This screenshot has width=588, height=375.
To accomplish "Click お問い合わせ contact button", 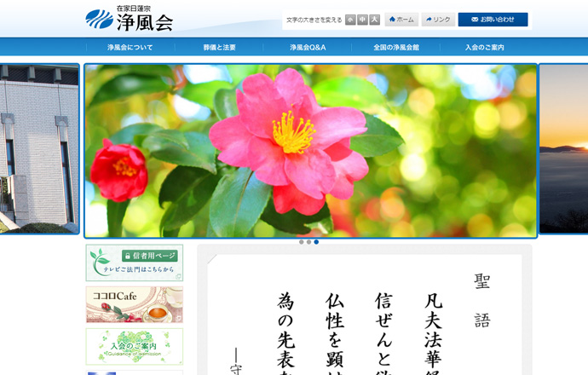I will tap(493, 20).
